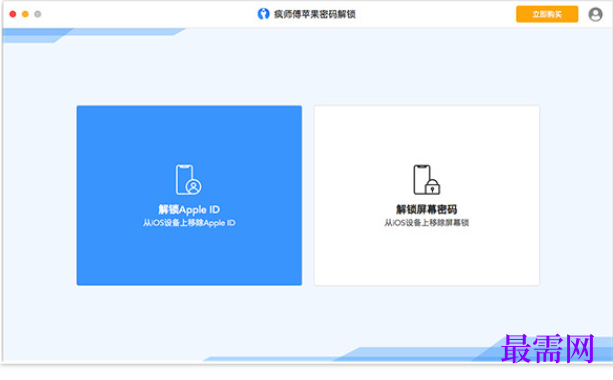Click the 疯师傅苹果密码解锁 window title

[314, 14]
